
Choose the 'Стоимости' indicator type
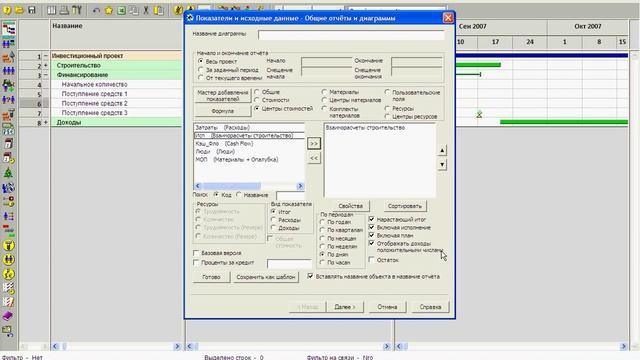[x=257, y=100]
